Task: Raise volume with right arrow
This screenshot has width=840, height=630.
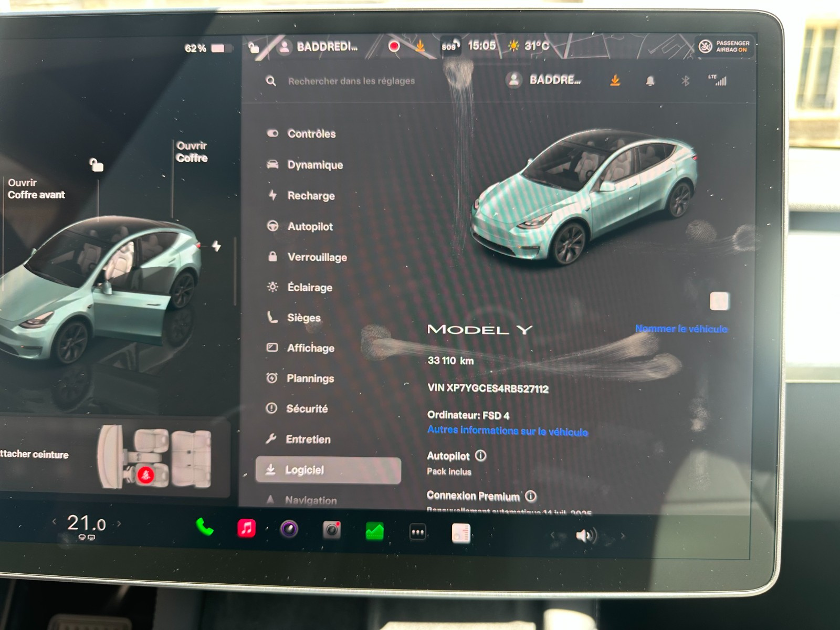Action: [x=623, y=536]
